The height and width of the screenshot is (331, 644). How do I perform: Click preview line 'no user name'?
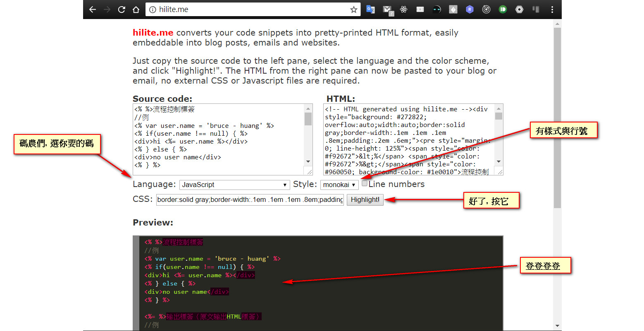coord(186,292)
